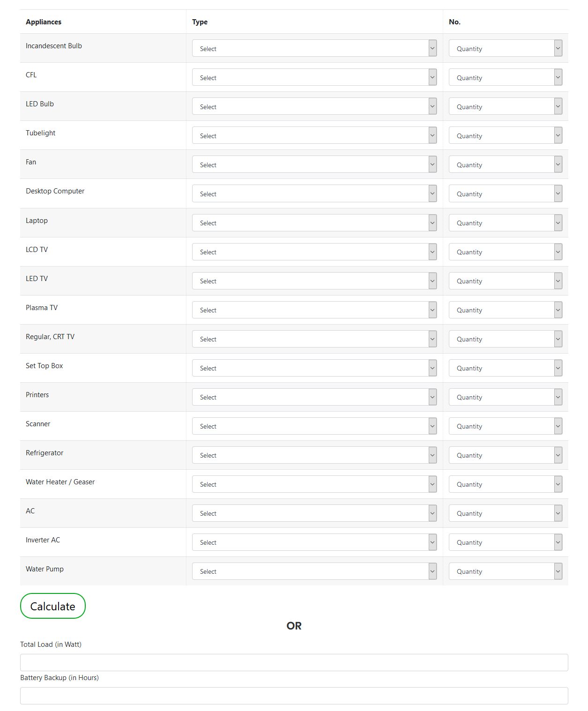Focus the Total Load (in Watt) field
Viewport: 588px width, 711px height.
(294, 662)
